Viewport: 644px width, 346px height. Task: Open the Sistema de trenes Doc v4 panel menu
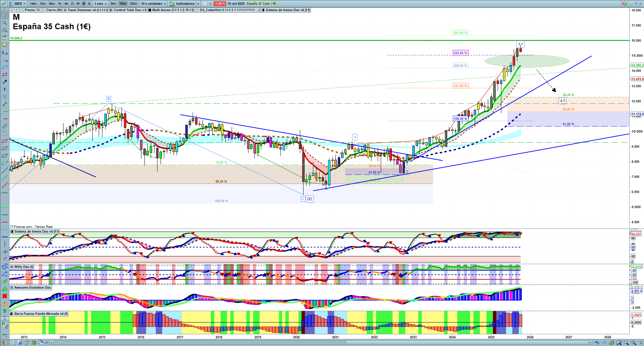click(12, 232)
